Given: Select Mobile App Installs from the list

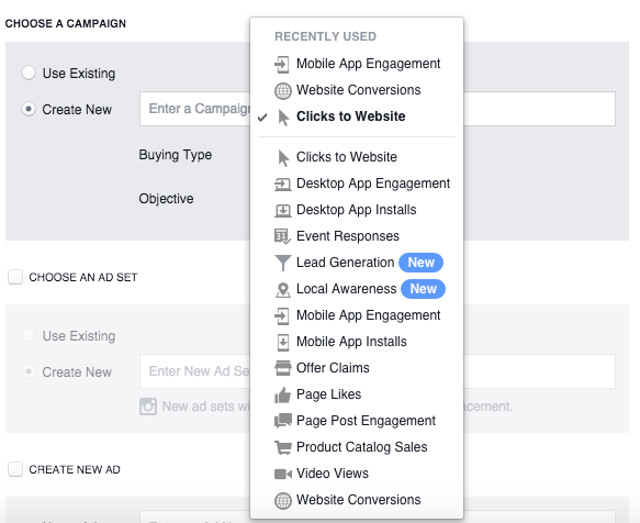Looking at the screenshot, I should (x=351, y=342).
